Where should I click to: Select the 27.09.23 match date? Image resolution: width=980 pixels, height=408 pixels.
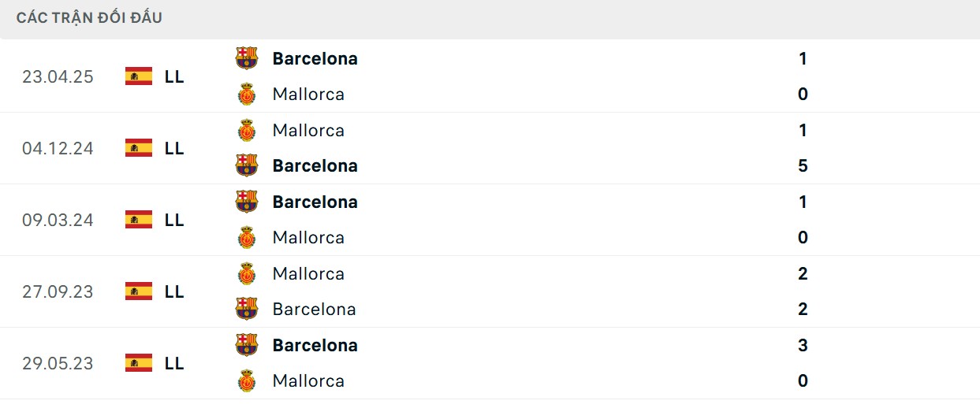point(58,291)
